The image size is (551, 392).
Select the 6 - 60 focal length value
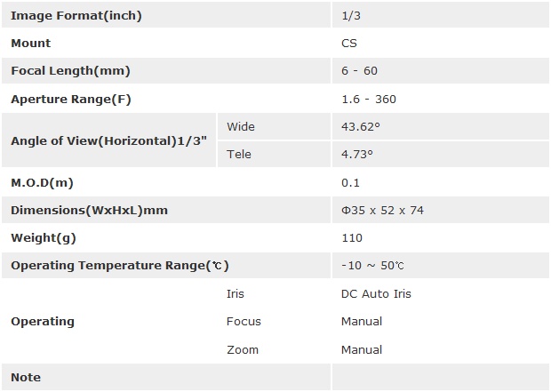point(359,71)
